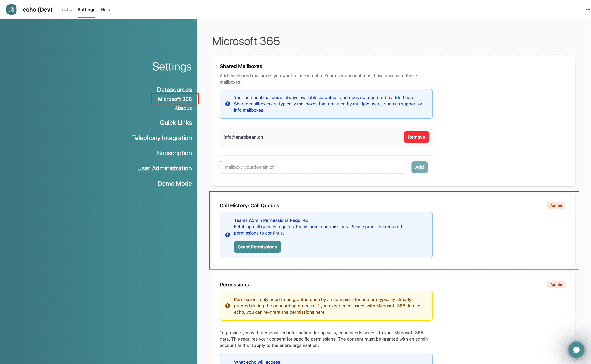
Task: Click the Call History: Call Queues heading
Action: pyautogui.click(x=249, y=205)
